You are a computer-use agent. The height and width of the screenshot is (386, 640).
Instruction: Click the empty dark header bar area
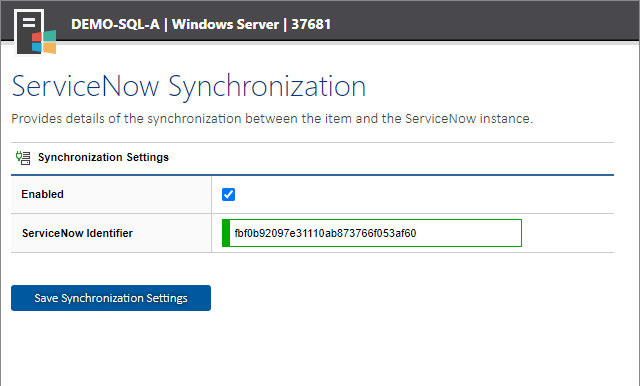(x=482, y=21)
